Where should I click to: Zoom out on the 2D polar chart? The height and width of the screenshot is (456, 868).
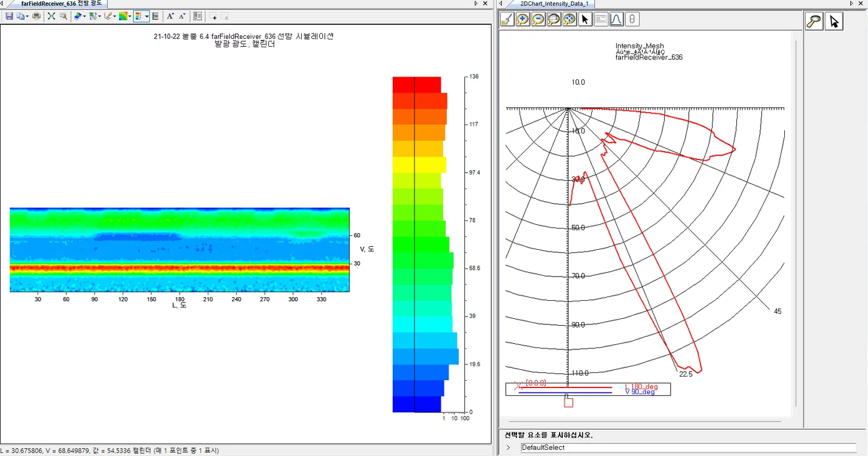point(538,19)
